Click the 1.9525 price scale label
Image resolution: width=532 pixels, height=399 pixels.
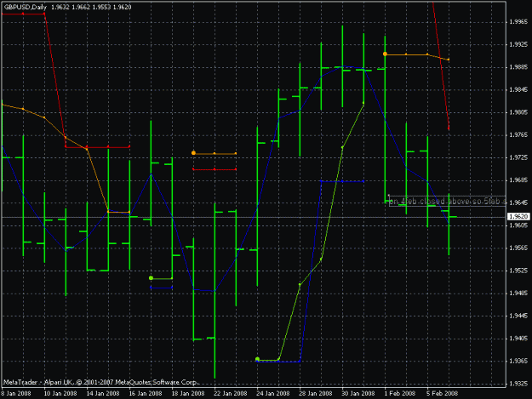tap(518, 271)
